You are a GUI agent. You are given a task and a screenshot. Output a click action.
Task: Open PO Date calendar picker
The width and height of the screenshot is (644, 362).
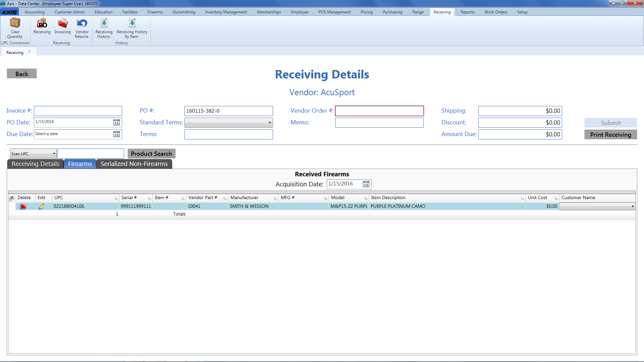(x=116, y=122)
